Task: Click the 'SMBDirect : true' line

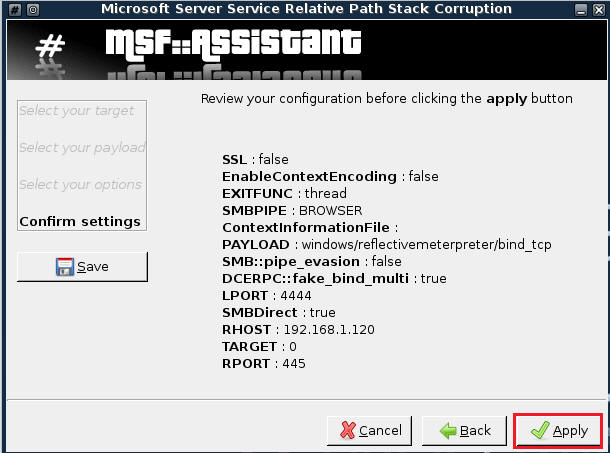Action: point(279,313)
